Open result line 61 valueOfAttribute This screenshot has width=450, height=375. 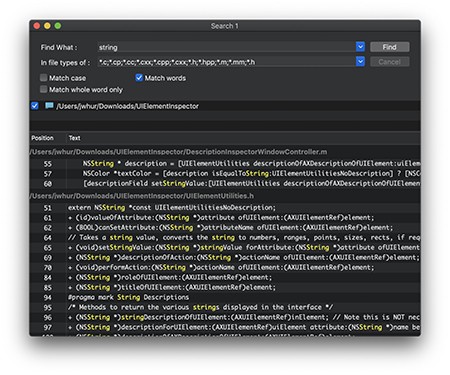tap(225, 218)
